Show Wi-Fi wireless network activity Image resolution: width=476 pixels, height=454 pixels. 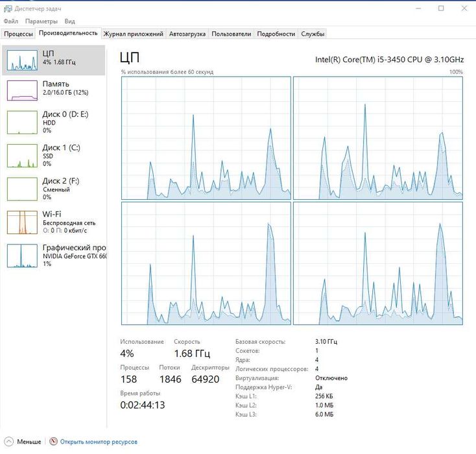(54, 222)
